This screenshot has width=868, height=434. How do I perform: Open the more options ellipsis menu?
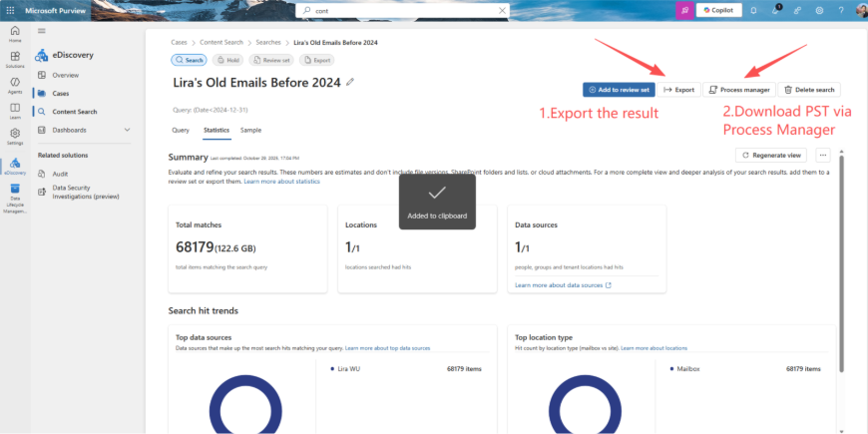click(823, 156)
